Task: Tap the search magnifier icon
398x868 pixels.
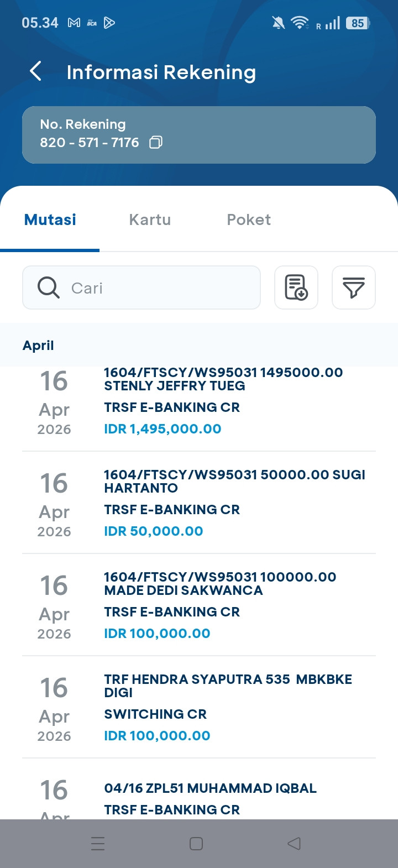Action: point(49,287)
